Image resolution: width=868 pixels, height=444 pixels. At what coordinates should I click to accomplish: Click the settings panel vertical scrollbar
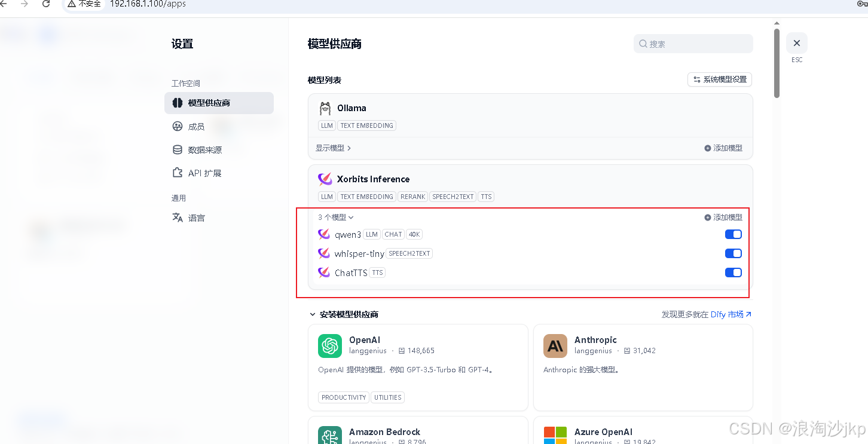pos(777,63)
